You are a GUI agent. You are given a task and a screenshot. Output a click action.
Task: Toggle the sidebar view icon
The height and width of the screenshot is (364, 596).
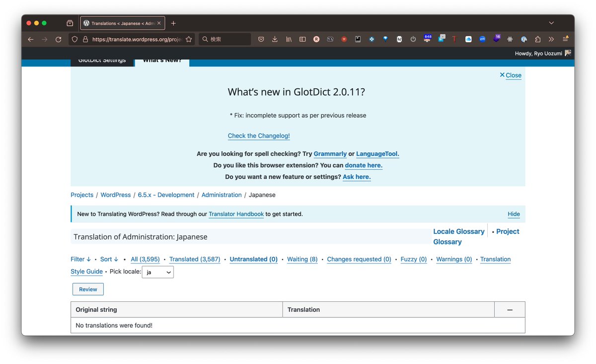[x=302, y=39]
